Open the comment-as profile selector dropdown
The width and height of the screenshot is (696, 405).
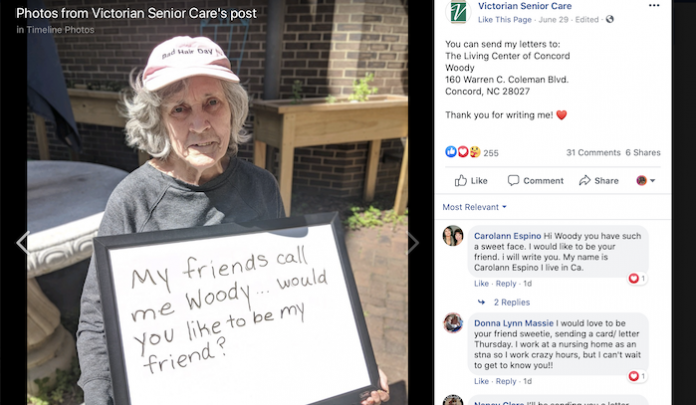click(x=646, y=180)
